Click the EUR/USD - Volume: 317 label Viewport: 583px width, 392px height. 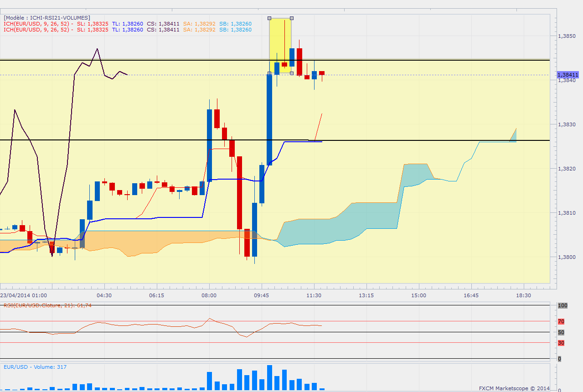tap(35, 366)
